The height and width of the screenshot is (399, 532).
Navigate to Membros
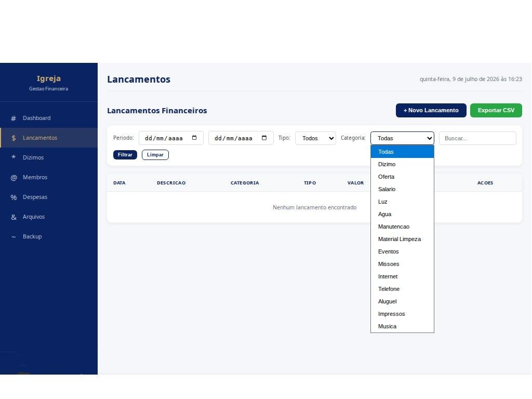click(49, 177)
